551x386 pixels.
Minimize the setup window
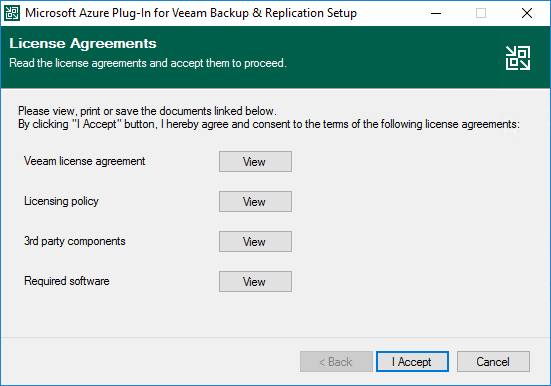point(436,13)
